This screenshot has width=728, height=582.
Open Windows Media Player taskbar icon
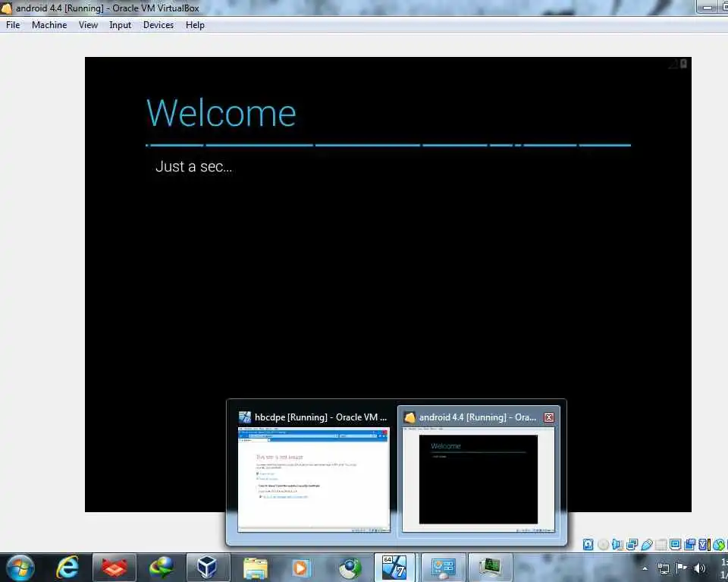point(300,568)
